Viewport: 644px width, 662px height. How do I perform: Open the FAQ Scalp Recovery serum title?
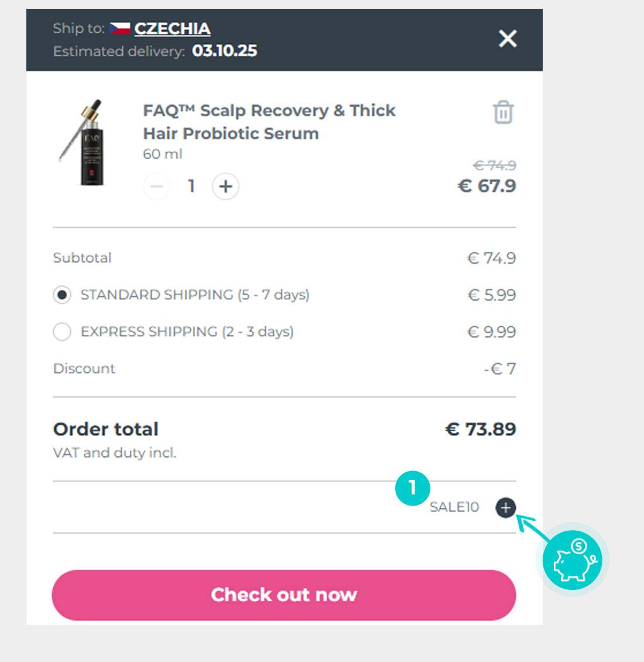269,122
